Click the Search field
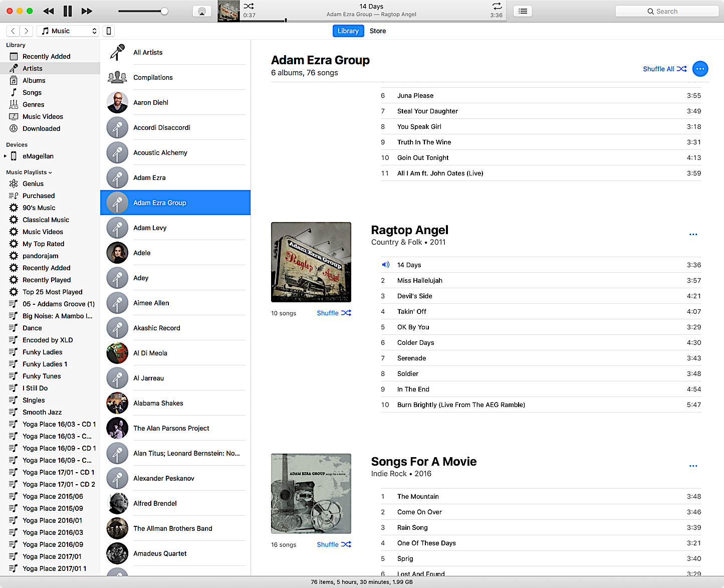This screenshot has height=588, width=724. click(x=667, y=11)
